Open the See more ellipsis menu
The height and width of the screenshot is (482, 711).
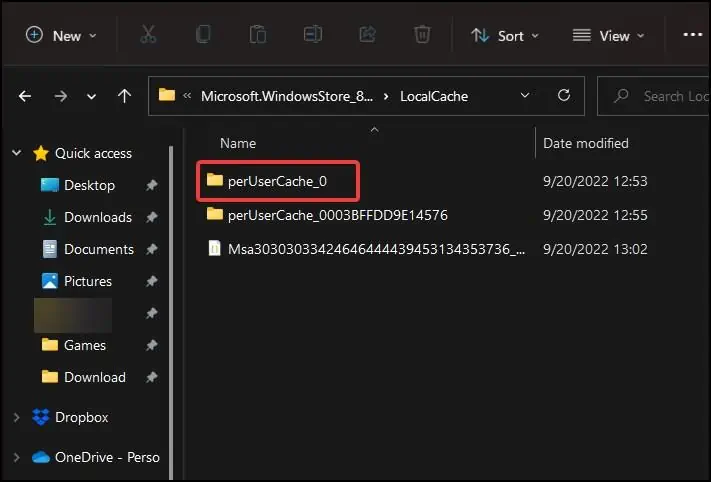click(x=692, y=35)
